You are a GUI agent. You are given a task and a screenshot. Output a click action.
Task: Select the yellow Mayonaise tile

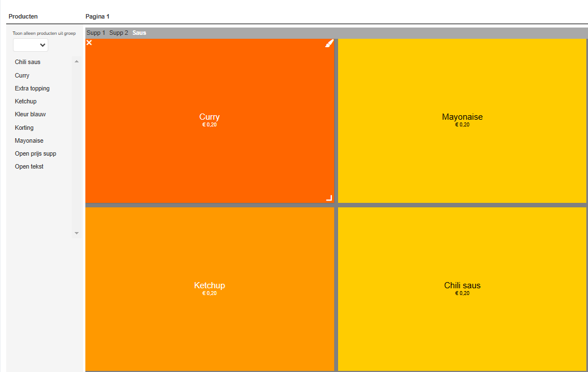coord(462,121)
